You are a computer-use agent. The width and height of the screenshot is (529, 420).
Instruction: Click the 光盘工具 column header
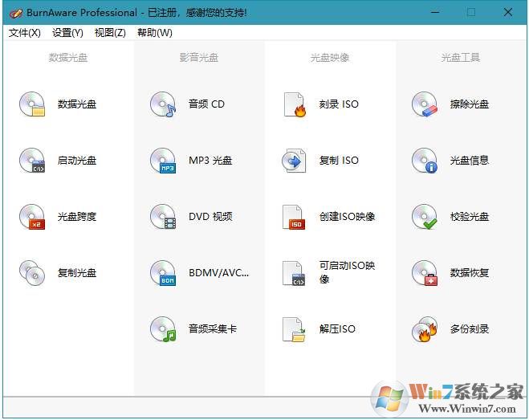point(461,58)
